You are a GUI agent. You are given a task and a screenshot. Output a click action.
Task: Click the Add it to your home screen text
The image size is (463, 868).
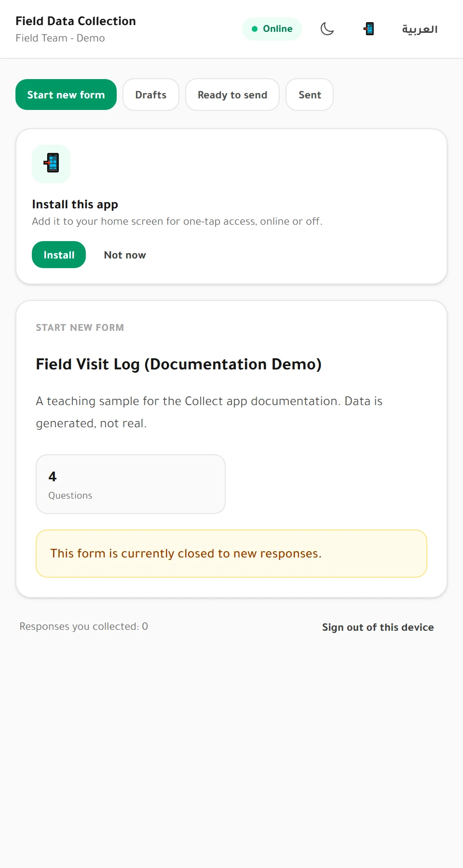click(x=177, y=221)
